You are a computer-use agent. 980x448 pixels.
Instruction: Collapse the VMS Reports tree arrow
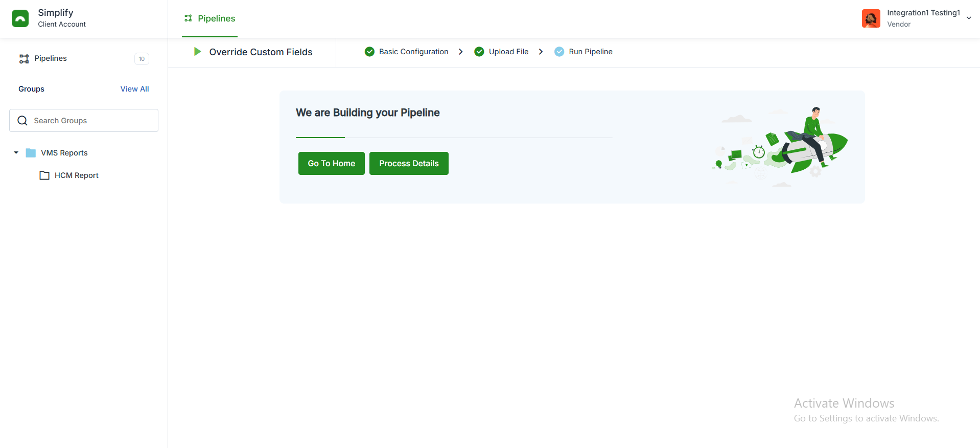click(x=16, y=153)
